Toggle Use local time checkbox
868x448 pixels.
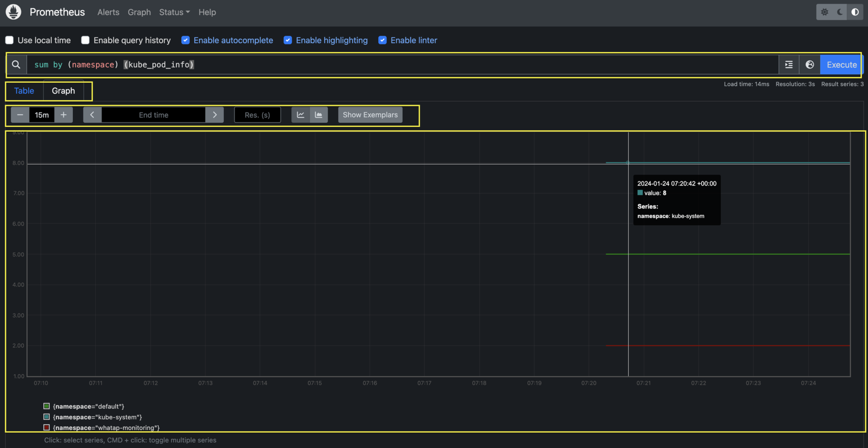9,40
